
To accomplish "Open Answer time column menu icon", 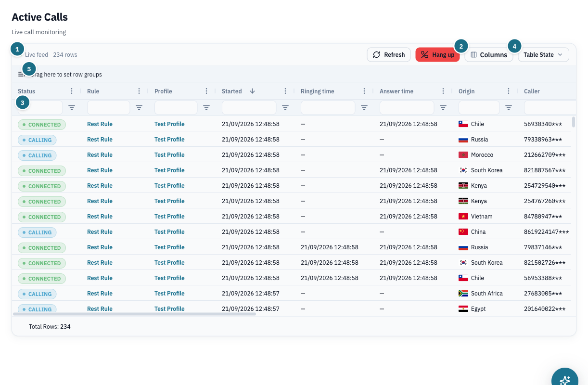I will click(x=443, y=91).
